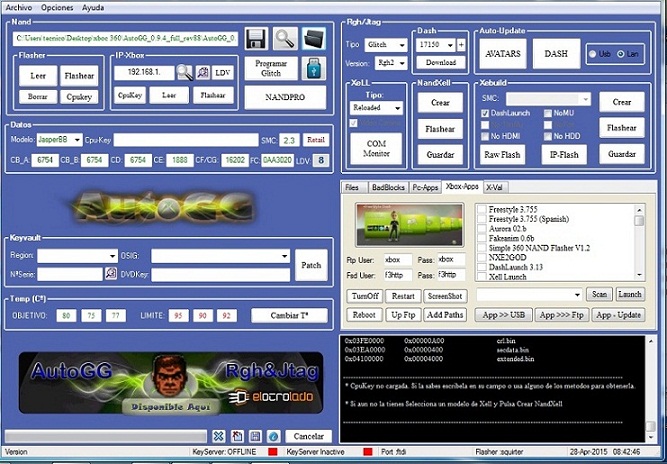
Task: Click the Cpu-Key input field in Datos
Action: pos(186,139)
